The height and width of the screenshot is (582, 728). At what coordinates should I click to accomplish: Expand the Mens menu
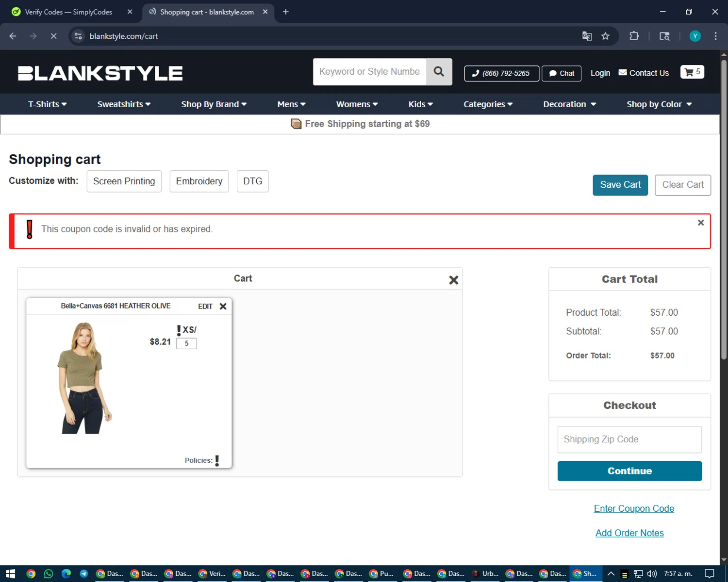tap(291, 104)
